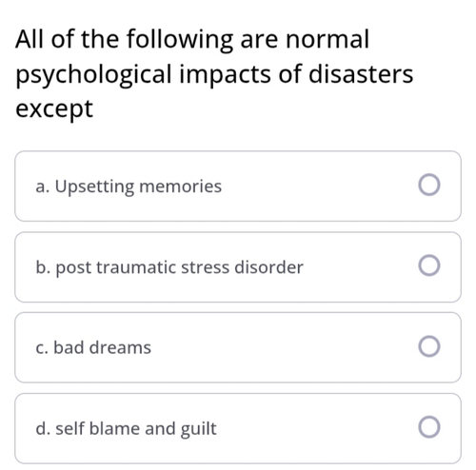
Task: Choose the post traumatic stress disorder radio button
Action: point(429,265)
